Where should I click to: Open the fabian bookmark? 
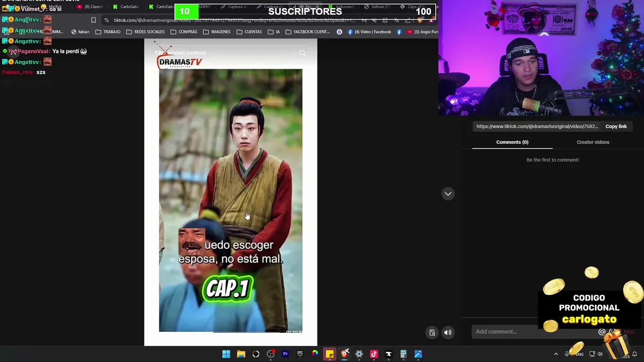(80, 32)
